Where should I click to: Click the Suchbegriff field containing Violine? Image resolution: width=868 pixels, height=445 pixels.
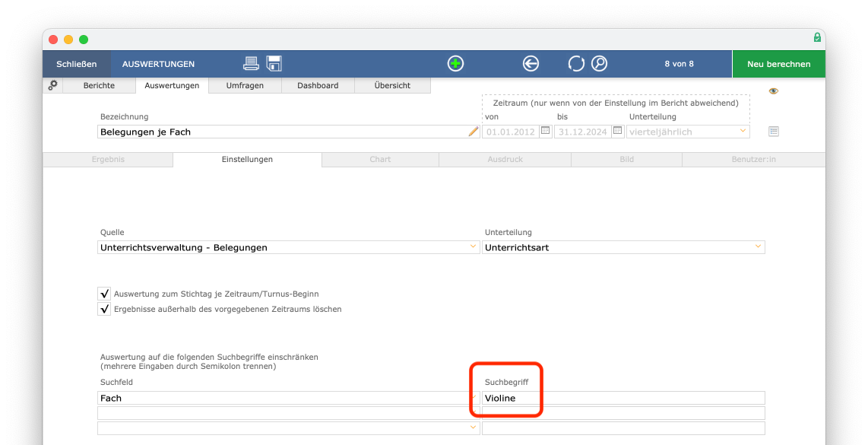(x=623, y=398)
